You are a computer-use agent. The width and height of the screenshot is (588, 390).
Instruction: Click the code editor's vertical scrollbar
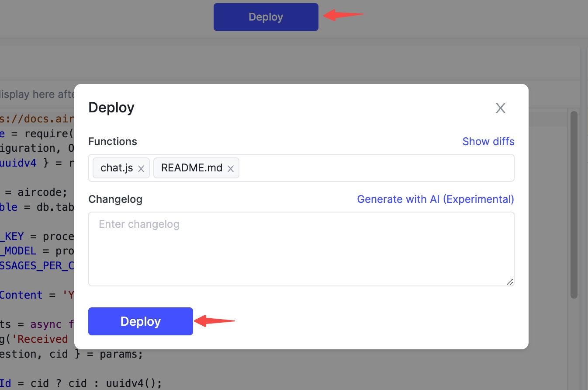574,205
